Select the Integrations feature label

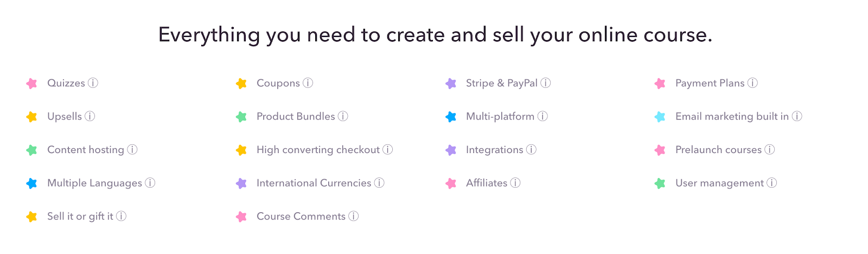494,150
